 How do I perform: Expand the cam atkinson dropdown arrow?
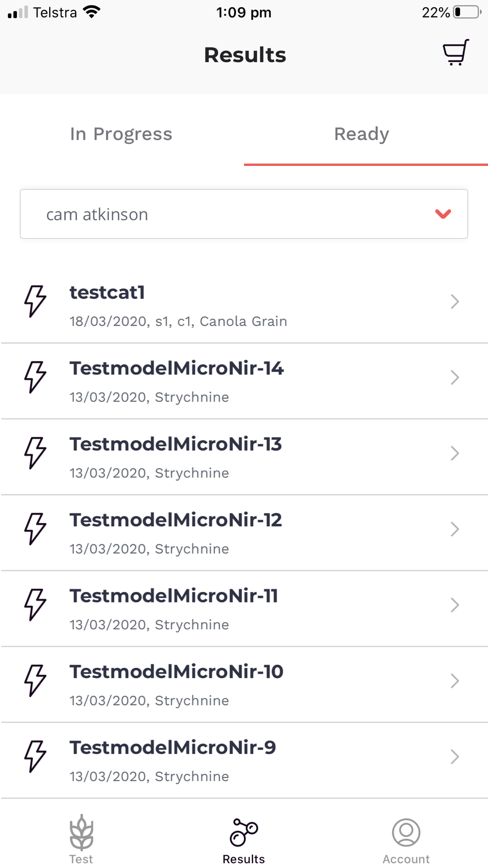click(443, 214)
